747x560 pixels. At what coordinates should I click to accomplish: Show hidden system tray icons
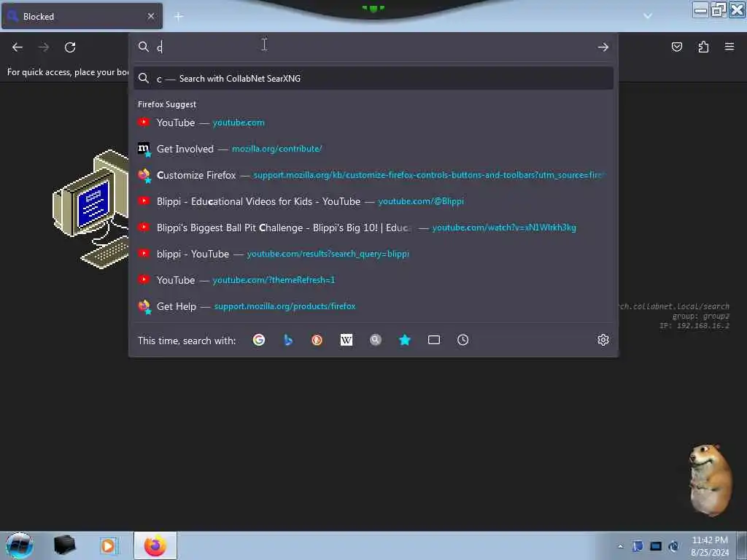click(x=620, y=546)
